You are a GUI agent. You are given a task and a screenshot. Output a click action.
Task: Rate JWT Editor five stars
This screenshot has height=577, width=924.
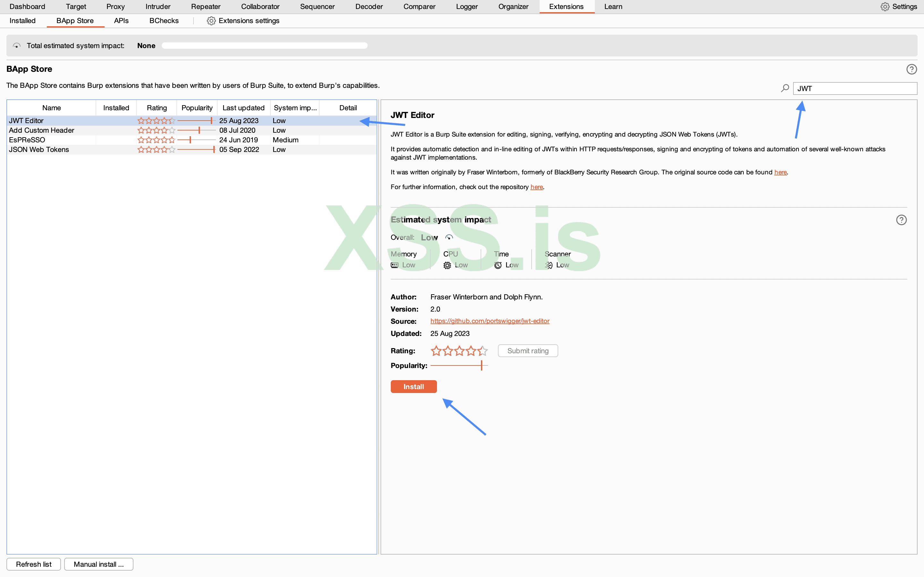pyautogui.click(x=483, y=351)
